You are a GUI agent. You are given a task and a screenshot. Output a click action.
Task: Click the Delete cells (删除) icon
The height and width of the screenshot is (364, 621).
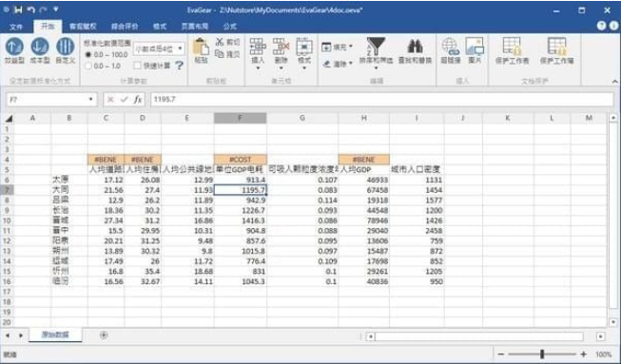(281, 47)
